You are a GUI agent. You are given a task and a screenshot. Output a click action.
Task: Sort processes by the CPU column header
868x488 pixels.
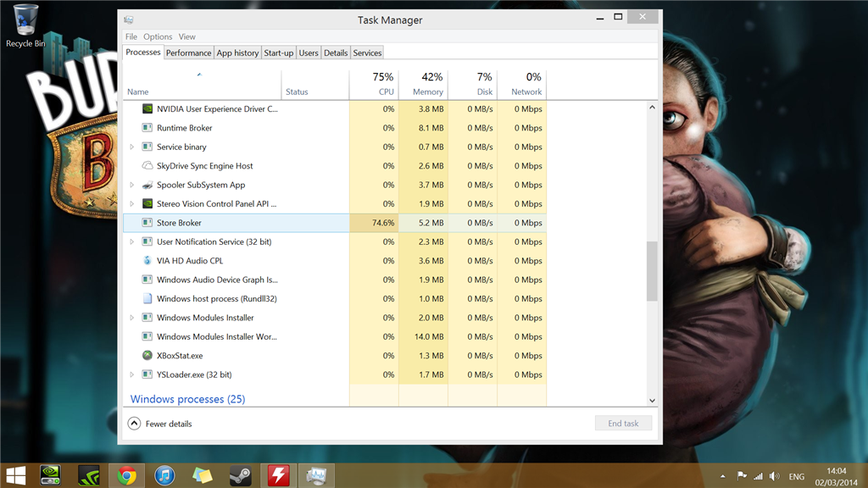pos(374,84)
